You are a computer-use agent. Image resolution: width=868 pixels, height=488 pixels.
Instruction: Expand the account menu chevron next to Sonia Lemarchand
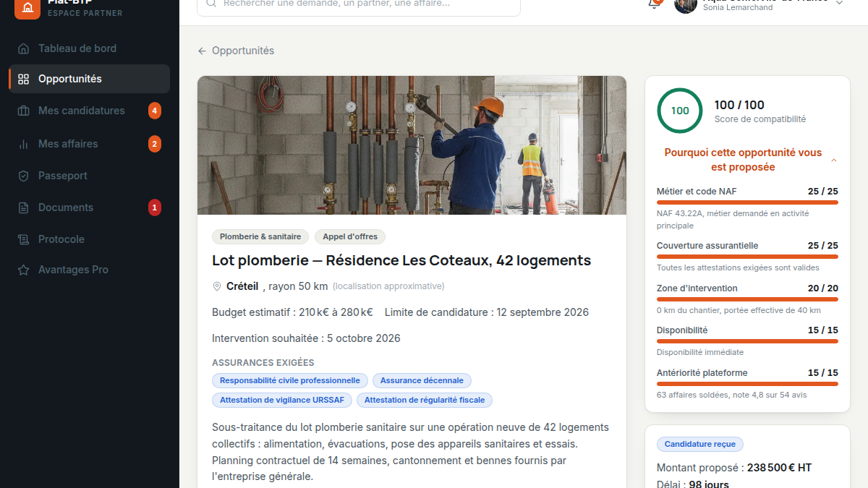click(839, 3)
